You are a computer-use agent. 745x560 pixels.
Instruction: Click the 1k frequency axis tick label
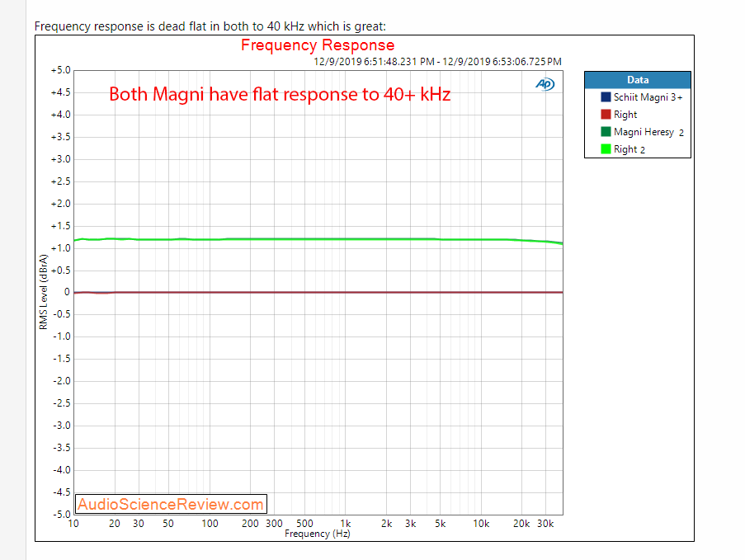[x=346, y=524]
